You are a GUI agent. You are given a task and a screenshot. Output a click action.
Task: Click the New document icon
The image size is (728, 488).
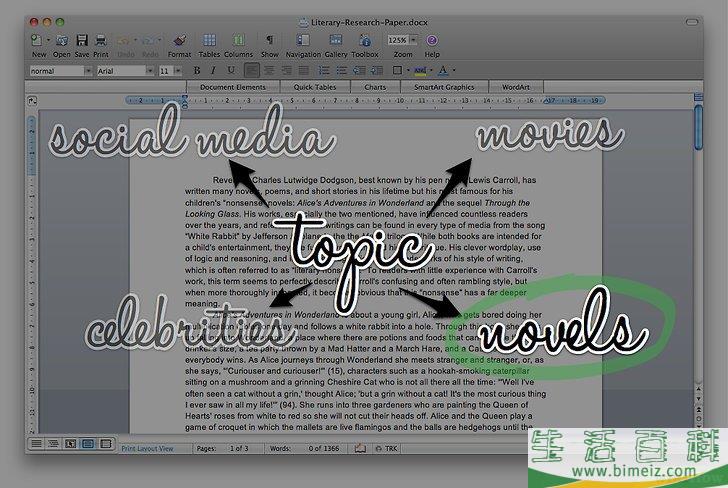click(x=36, y=40)
